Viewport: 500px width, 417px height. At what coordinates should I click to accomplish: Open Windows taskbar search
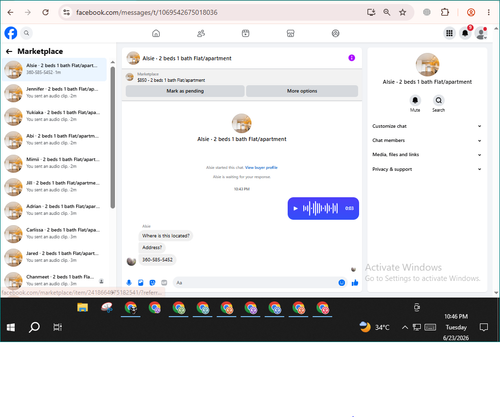[x=34, y=327]
